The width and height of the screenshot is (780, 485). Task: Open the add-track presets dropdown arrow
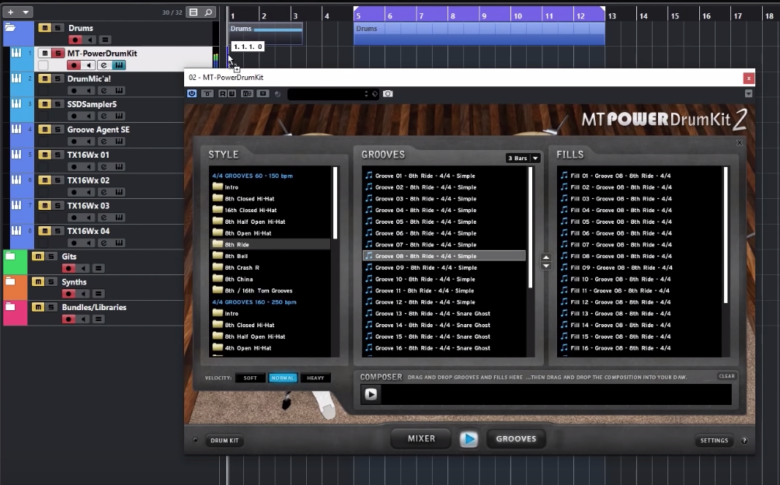(25, 12)
